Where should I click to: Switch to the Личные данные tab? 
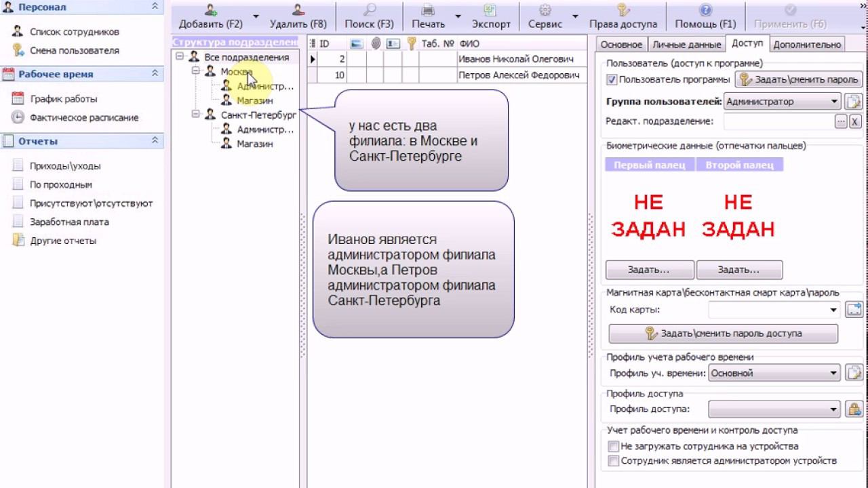[686, 44]
